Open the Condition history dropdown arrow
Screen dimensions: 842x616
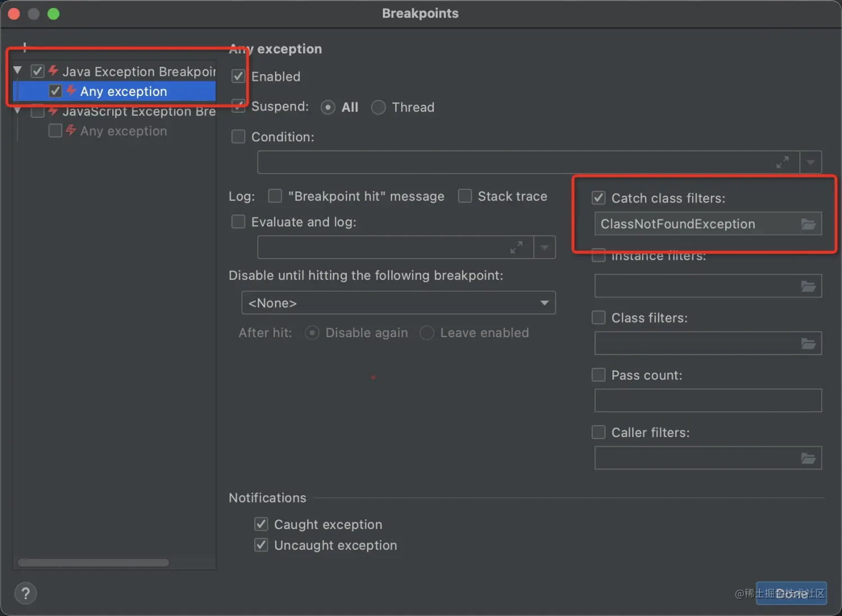click(x=811, y=162)
